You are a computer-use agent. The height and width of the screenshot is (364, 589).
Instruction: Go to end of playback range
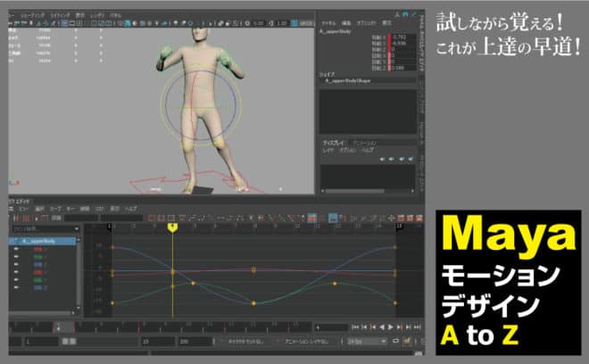point(418,327)
